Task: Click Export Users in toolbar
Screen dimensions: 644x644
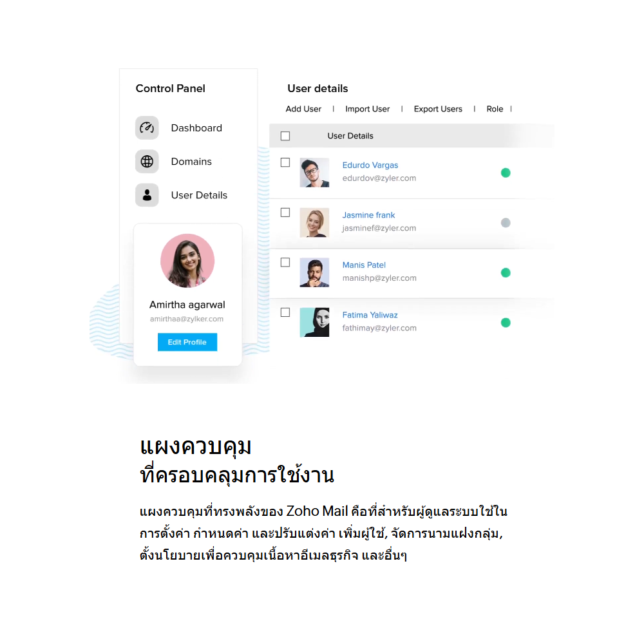Action: pyautogui.click(x=438, y=109)
